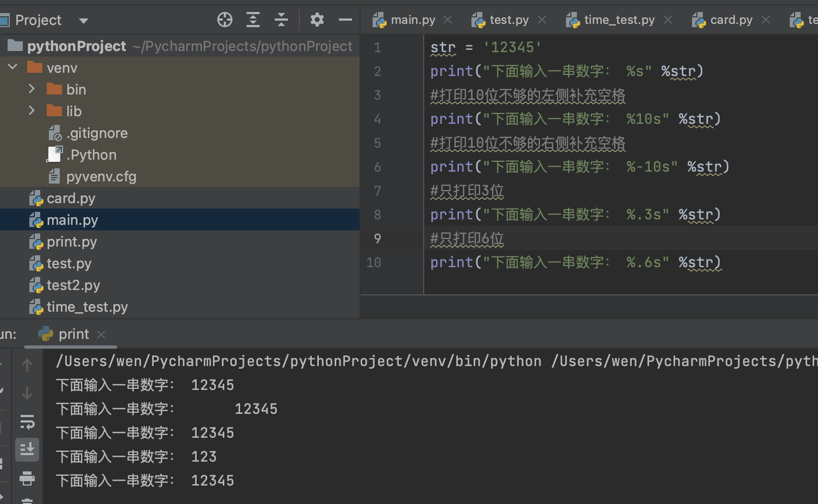Click the comment #打印10位不够的左侧补充空格
Image resolution: width=818 pixels, height=504 pixels.
pos(528,95)
